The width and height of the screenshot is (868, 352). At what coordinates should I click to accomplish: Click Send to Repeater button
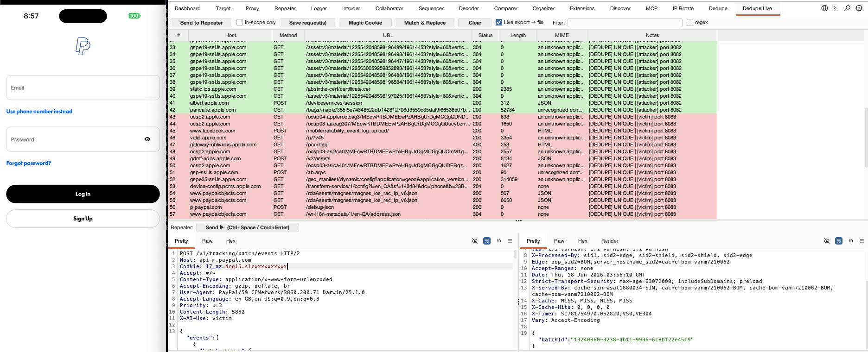(x=201, y=23)
